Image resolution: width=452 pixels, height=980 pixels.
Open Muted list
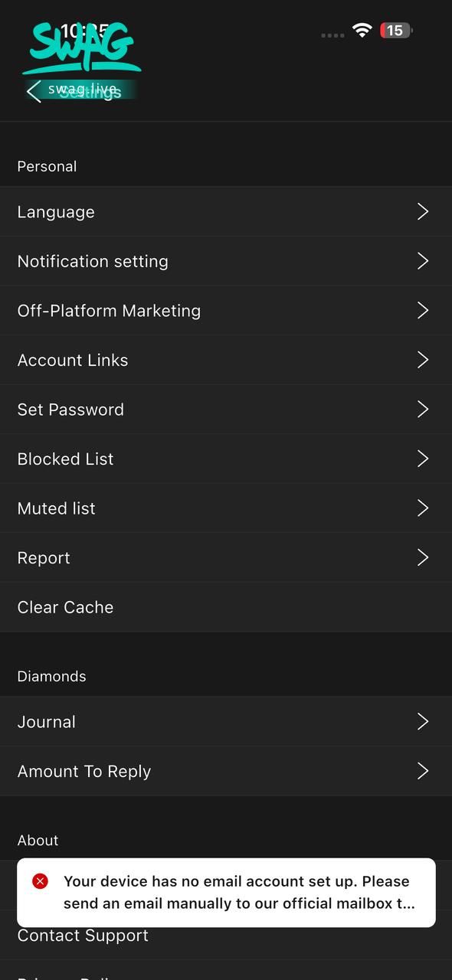point(226,508)
